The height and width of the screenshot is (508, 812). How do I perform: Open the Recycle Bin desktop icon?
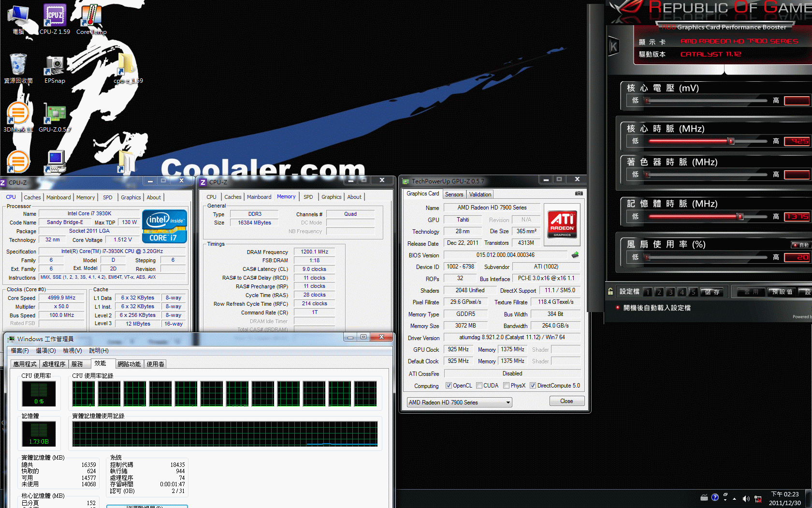18,68
